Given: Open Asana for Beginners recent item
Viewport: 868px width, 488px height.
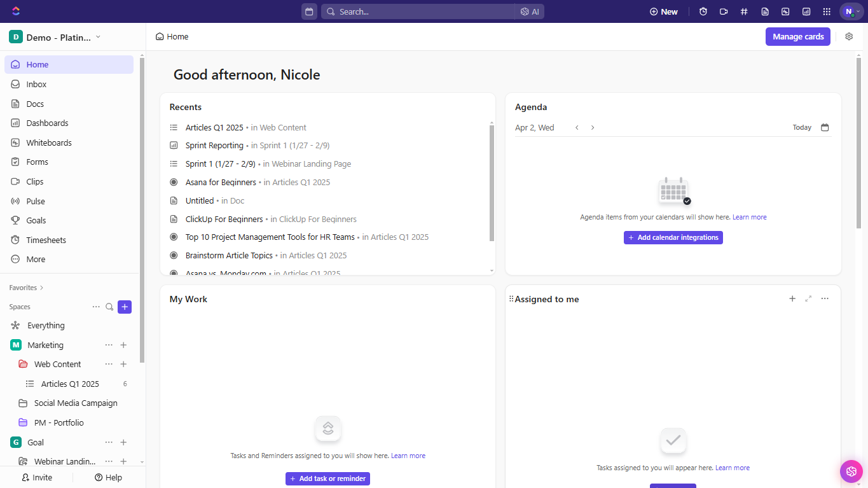Looking at the screenshot, I should point(221,182).
